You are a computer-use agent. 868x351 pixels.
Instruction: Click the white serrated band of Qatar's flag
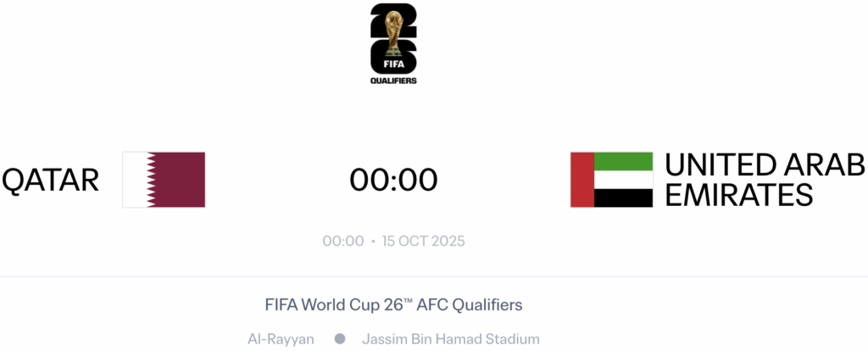pyautogui.click(x=134, y=180)
